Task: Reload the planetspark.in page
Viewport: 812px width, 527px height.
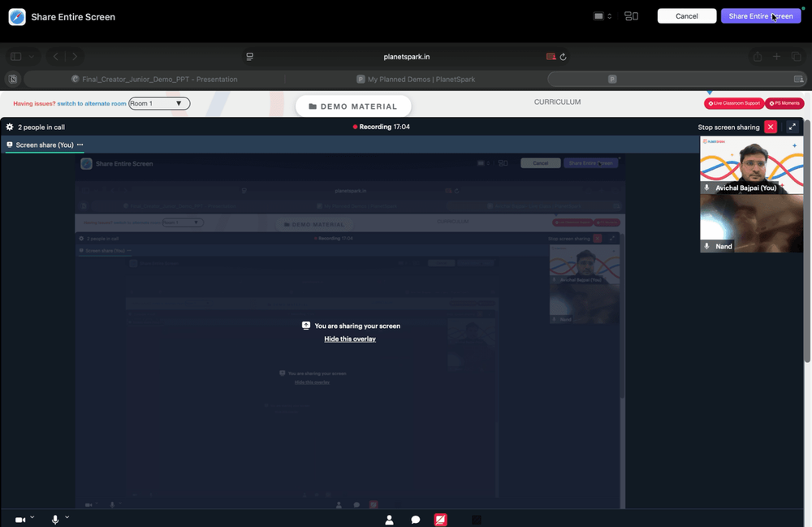Action: (x=563, y=57)
